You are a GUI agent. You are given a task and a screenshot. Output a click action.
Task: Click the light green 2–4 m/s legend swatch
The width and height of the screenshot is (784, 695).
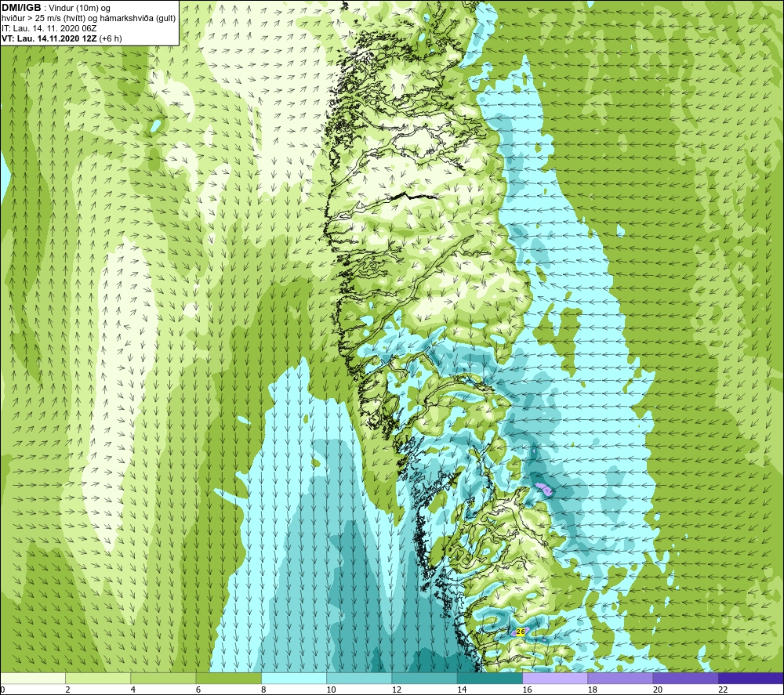(98, 678)
